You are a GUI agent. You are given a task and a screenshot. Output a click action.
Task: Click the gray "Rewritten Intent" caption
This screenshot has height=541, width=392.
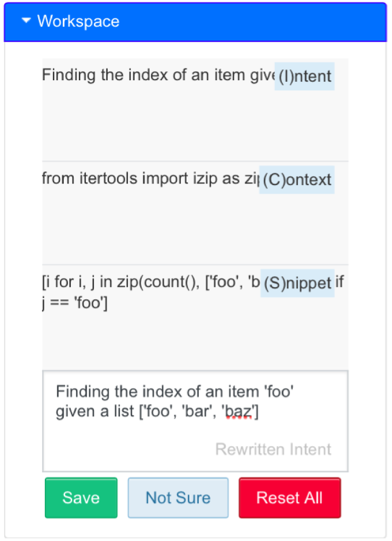(x=273, y=449)
